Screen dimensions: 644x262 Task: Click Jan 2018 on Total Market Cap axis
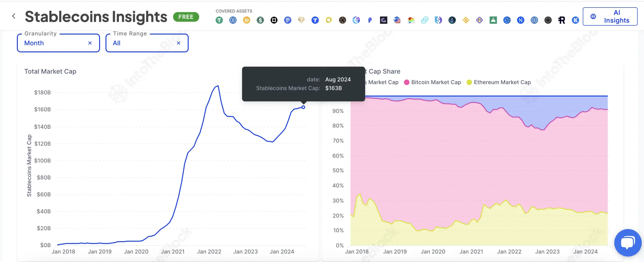(x=63, y=252)
